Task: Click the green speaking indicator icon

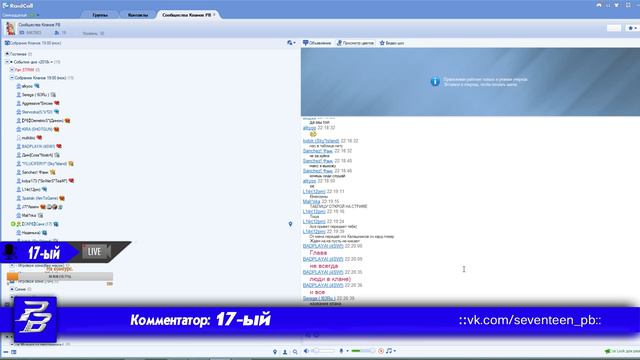Action: (x=13, y=224)
